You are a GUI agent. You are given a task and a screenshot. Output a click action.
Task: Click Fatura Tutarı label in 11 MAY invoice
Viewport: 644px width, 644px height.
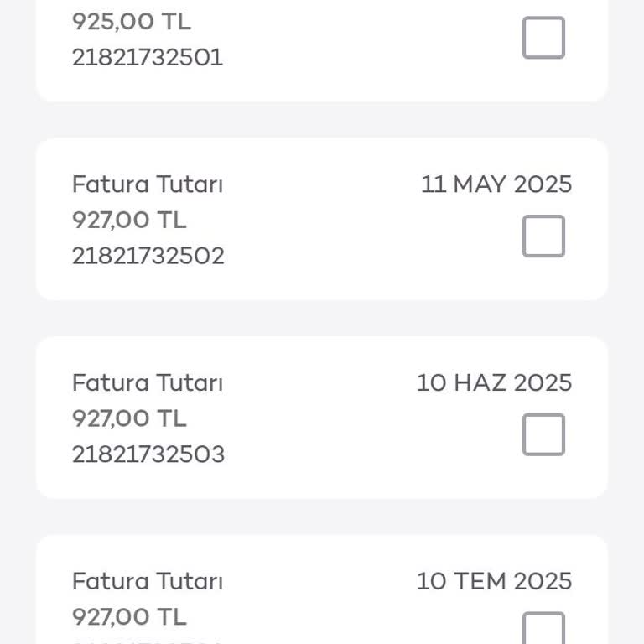tap(148, 184)
